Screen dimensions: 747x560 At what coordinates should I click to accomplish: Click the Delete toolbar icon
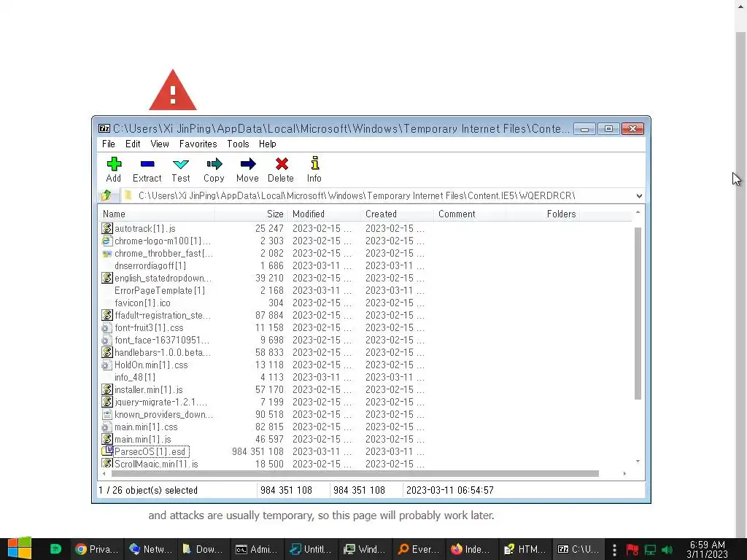pyautogui.click(x=281, y=164)
